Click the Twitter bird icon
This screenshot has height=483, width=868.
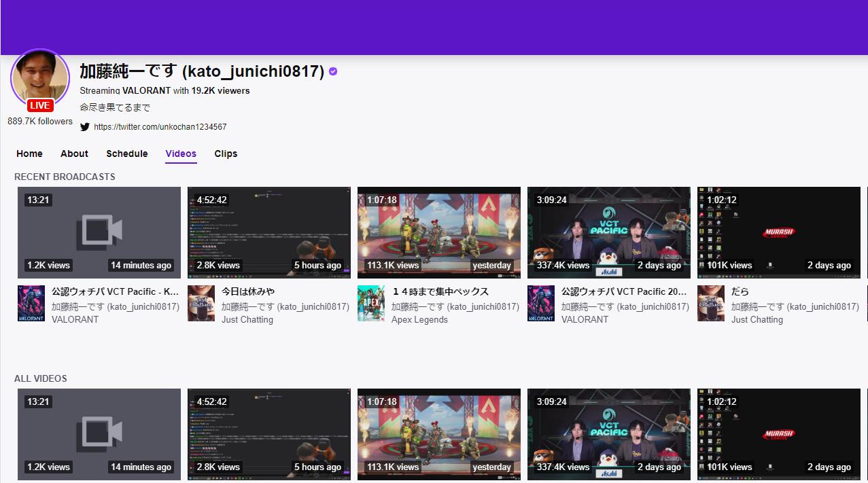click(85, 126)
